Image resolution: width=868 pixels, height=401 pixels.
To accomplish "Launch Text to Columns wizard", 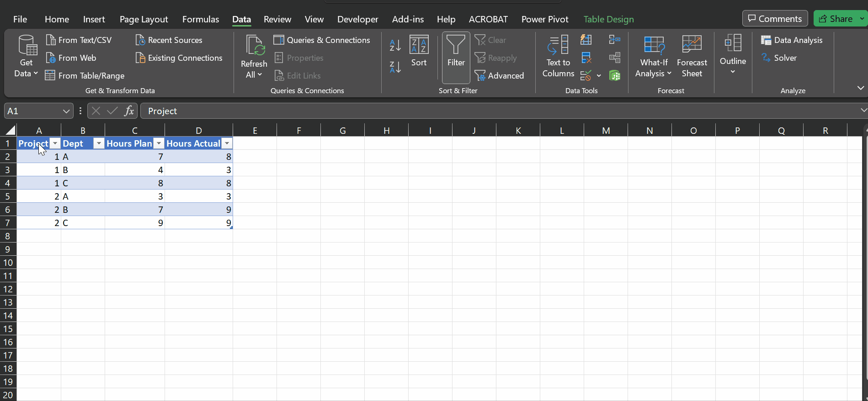I will click(558, 57).
